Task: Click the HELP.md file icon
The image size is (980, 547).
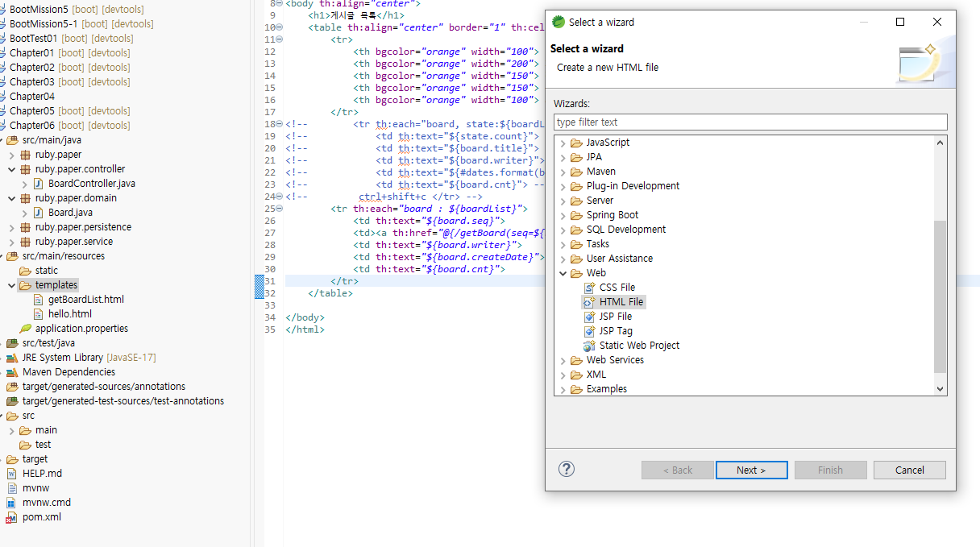Action: 11,474
